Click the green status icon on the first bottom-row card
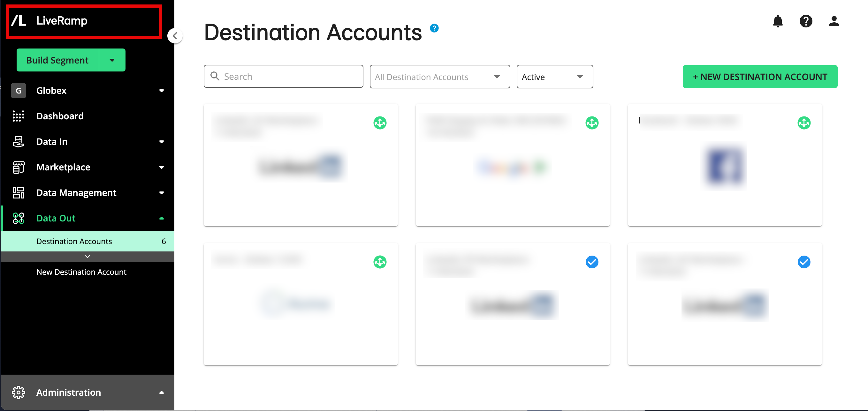This screenshot has width=868, height=411. pyautogui.click(x=380, y=262)
